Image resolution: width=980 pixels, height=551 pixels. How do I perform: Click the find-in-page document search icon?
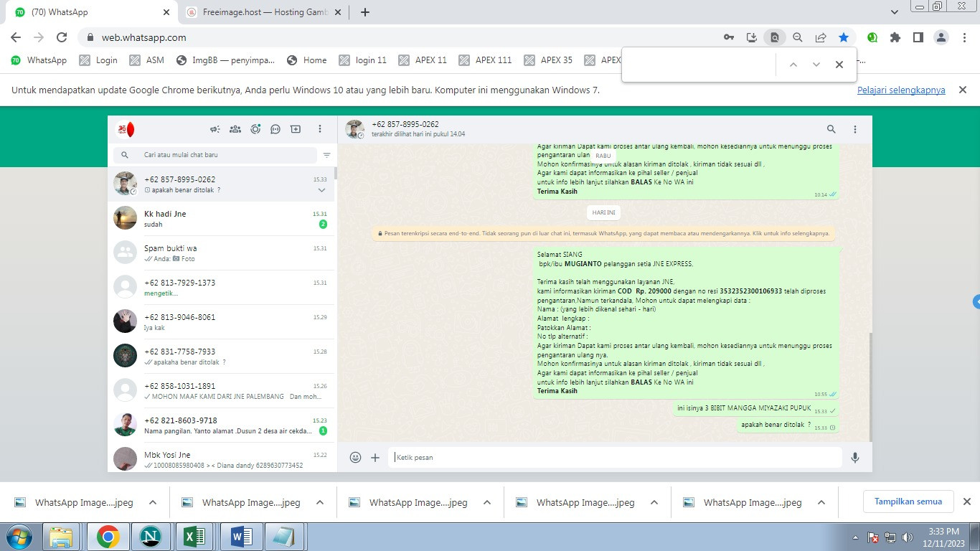pos(775,37)
